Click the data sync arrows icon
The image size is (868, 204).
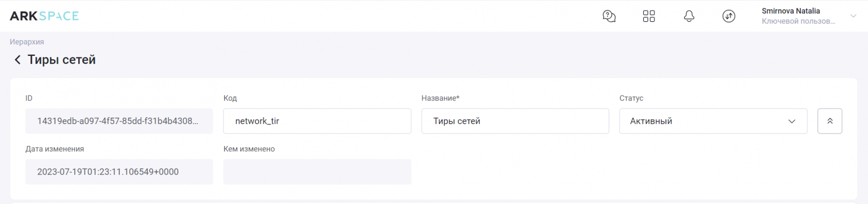(x=729, y=16)
